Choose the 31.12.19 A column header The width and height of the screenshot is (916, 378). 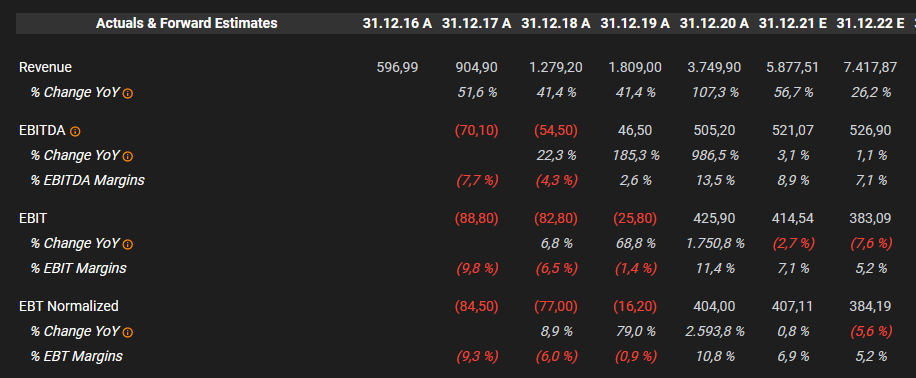click(x=635, y=23)
